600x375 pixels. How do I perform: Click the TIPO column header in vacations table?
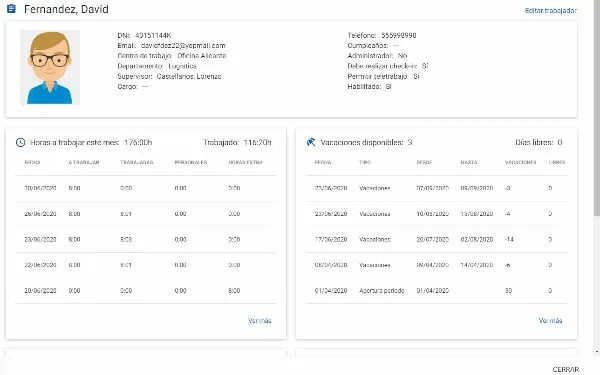[x=365, y=162]
